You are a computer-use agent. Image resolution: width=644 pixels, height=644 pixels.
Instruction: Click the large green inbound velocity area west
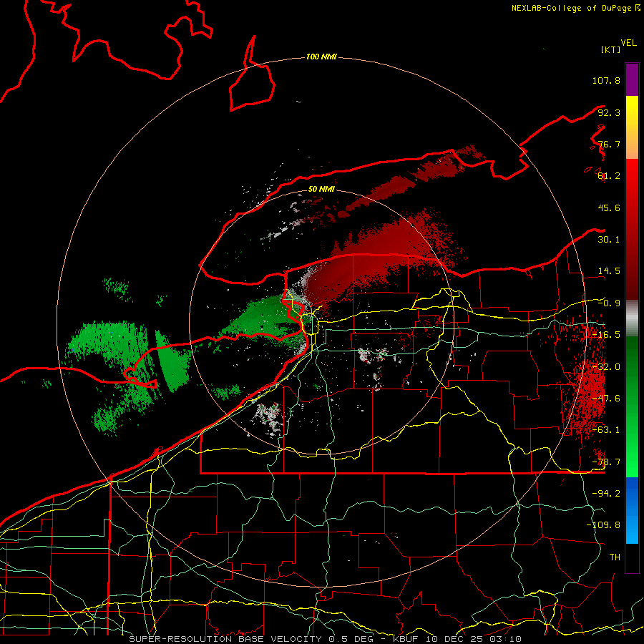(x=127, y=370)
